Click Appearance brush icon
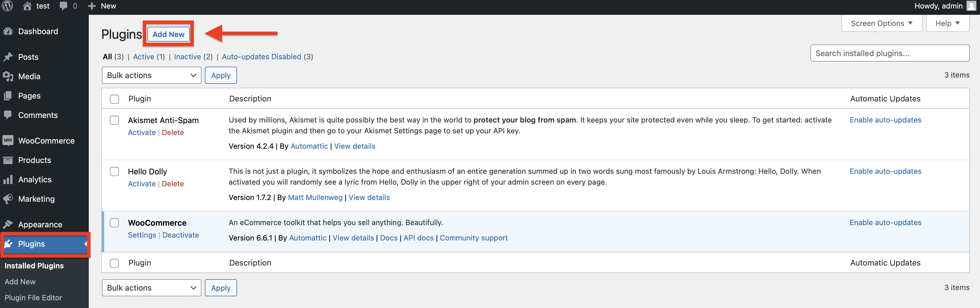980x308 pixels. click(x=8, y=224)
